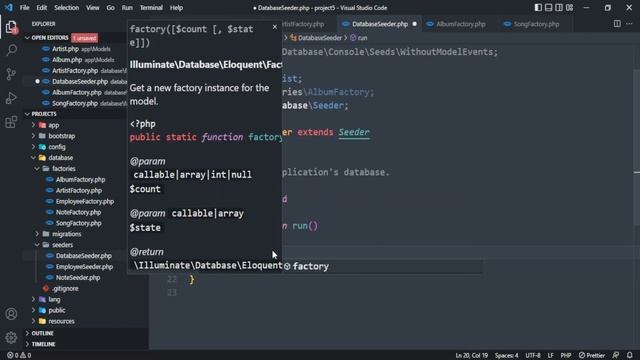Open EmployeeFactory.php in factories
This screenshot has height=360, width=640.
click(85, 202)
